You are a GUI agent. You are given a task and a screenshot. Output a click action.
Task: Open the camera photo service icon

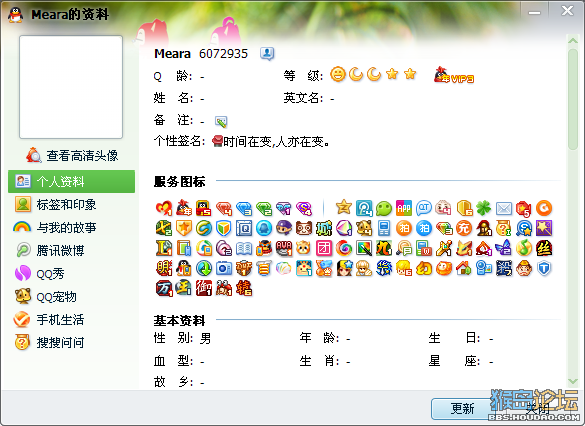pos(223,268)
